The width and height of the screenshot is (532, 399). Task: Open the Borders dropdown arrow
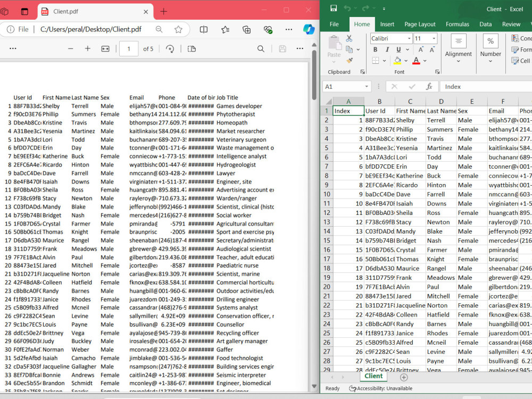point(385,61)
